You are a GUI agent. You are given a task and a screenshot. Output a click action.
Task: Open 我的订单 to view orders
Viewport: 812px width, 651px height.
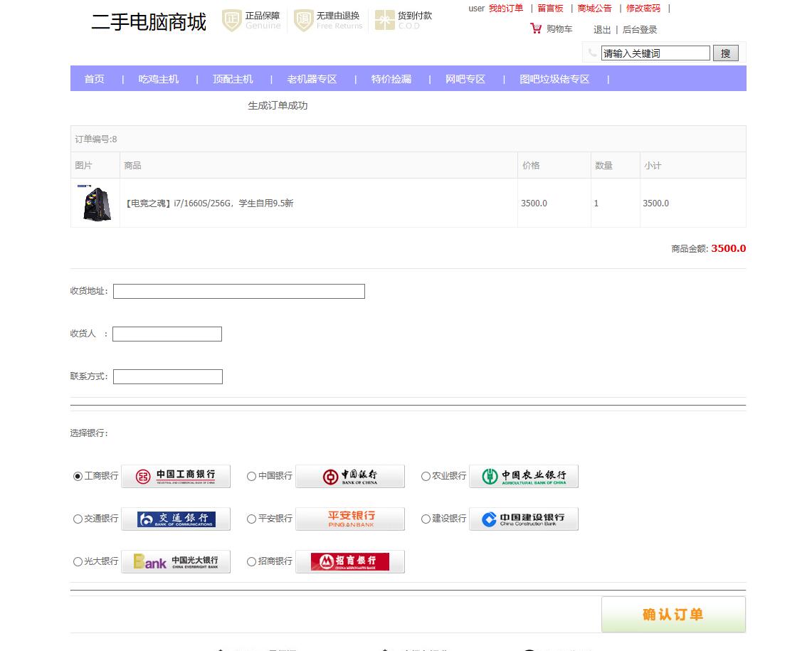(x=506, y=8)
